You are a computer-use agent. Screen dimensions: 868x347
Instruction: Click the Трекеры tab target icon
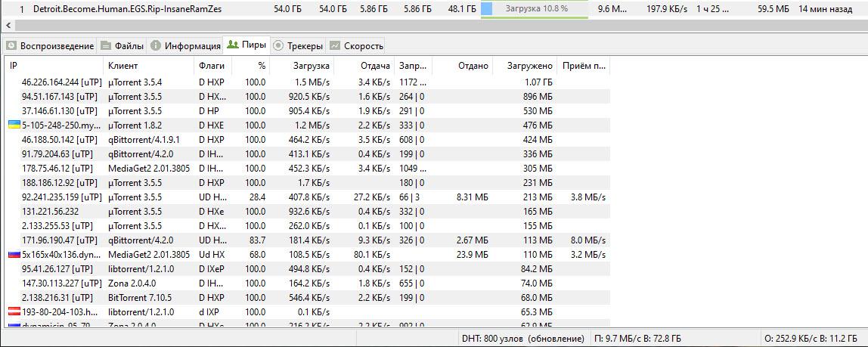[x=279, y=46]
